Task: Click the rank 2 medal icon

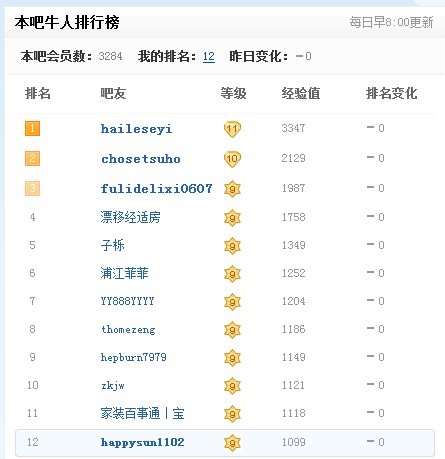Action: point(32,158)
